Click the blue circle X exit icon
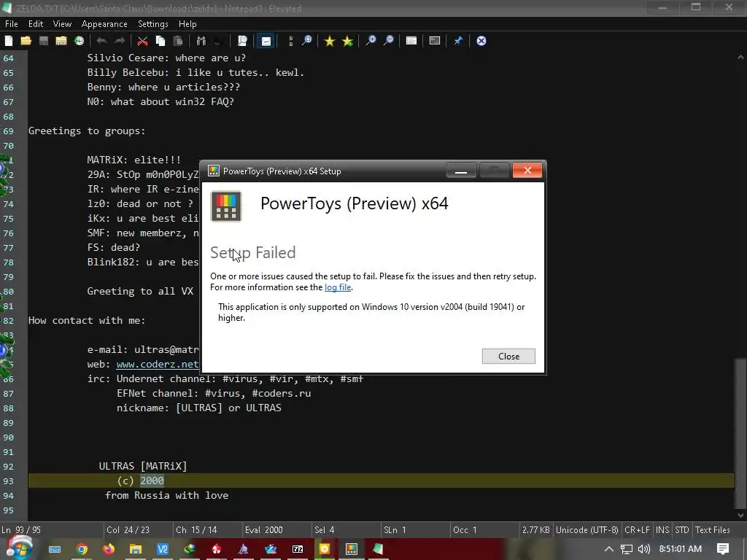 click(x=481, y=41)
